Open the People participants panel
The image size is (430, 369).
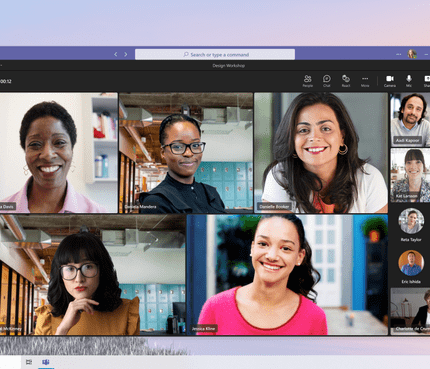pos(307,81)
